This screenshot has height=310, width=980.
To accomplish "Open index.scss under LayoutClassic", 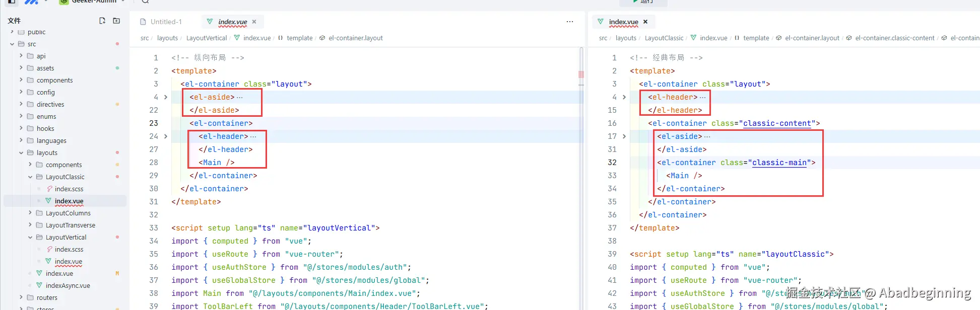I will point(69,189).
